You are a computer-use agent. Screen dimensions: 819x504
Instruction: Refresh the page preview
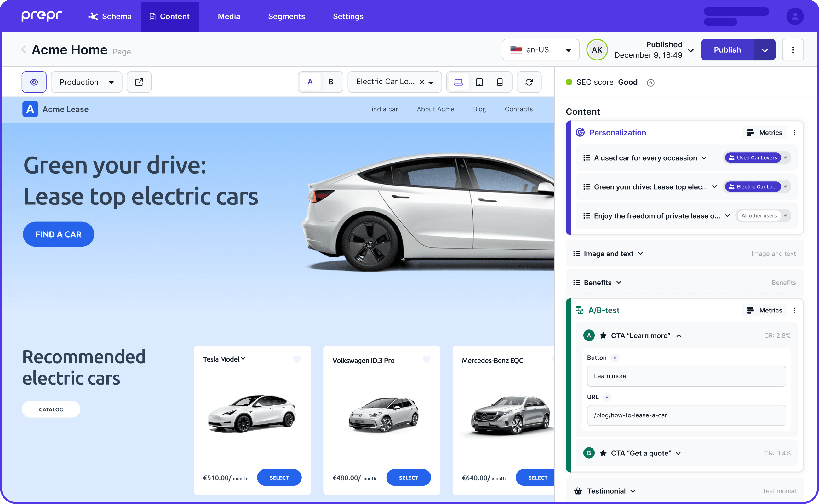pos(529,82)
